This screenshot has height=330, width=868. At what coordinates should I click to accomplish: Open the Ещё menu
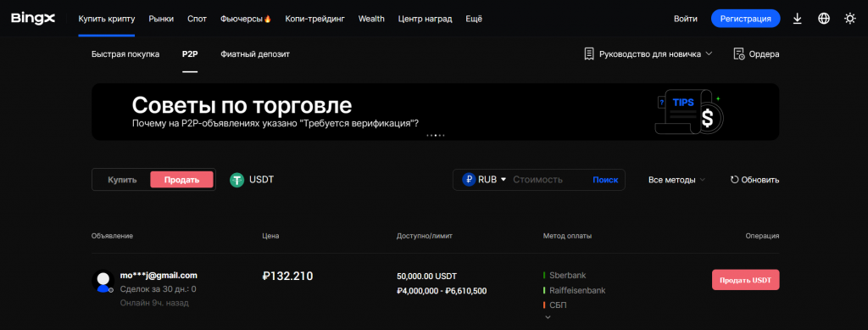point(474,19)
